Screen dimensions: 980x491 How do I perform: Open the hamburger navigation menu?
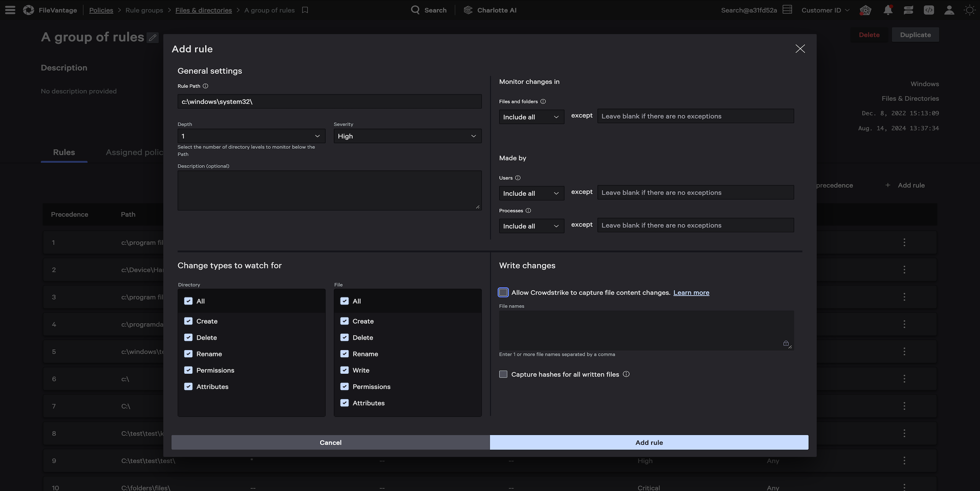tap(10, 10)
